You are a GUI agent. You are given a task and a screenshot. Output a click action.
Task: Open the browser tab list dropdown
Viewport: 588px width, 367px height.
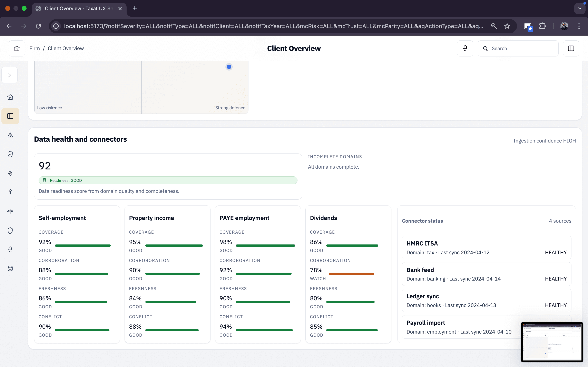pos(580,9)
